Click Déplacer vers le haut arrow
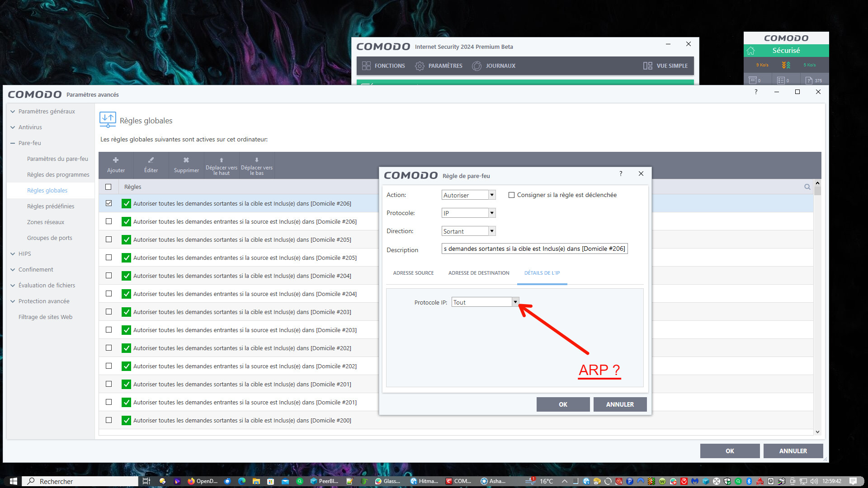 (x=222, y=160)
